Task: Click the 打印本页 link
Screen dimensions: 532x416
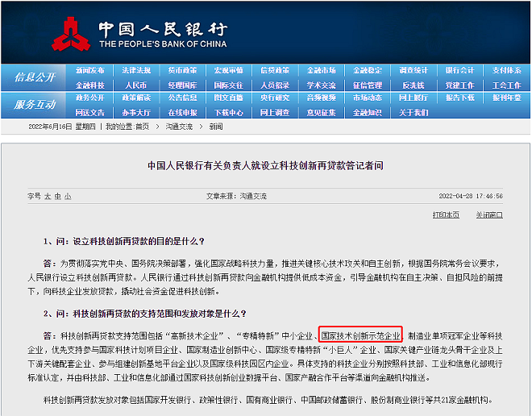Action: [446, 214]
